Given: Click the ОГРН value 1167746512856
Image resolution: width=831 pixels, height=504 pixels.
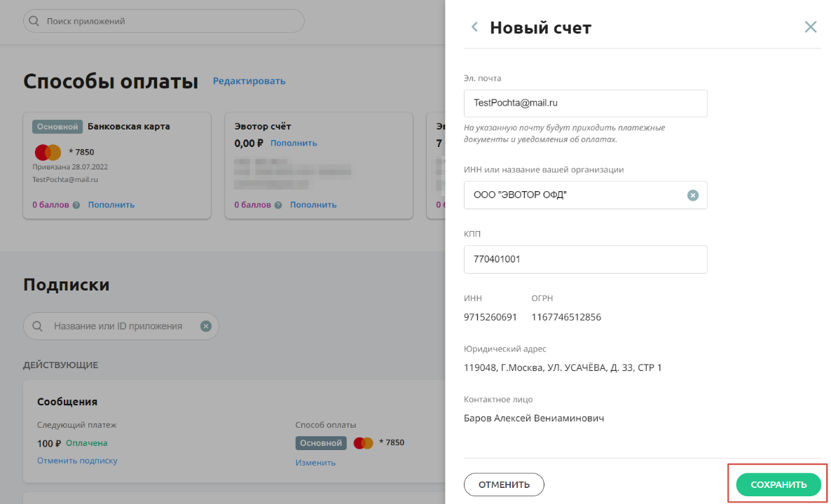Looking at the screenshot, I should pyautogui.click(x=566, y=318).
